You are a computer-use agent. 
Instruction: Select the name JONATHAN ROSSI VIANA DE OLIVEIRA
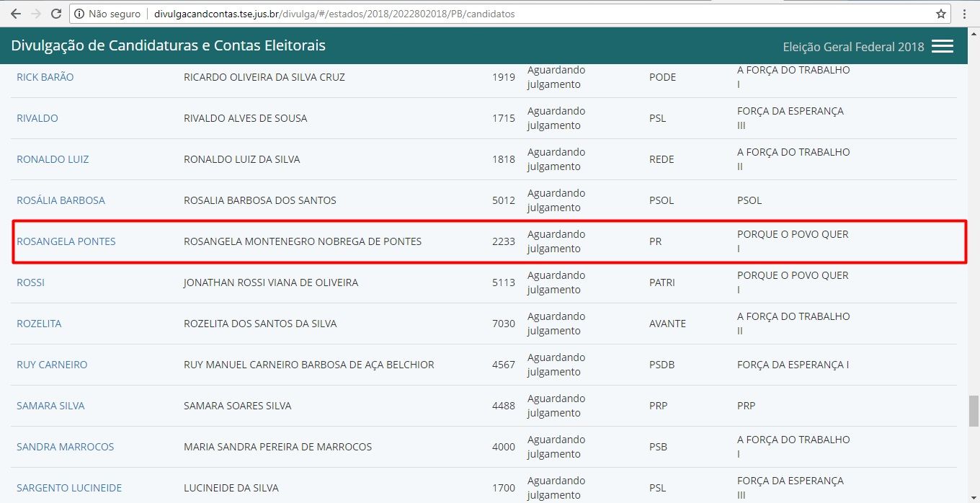click(271, 282)
